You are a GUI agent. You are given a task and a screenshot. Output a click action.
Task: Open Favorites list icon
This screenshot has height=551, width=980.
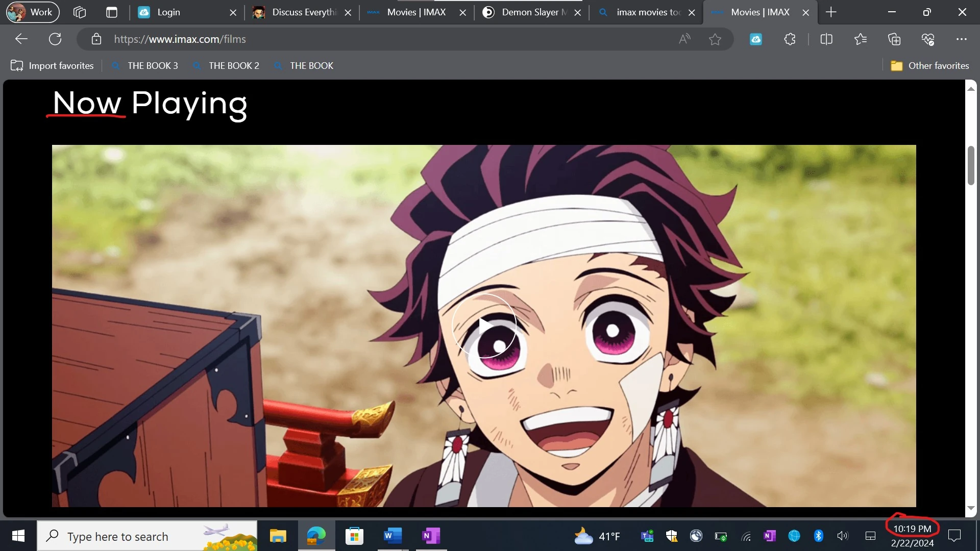[860, 39]
